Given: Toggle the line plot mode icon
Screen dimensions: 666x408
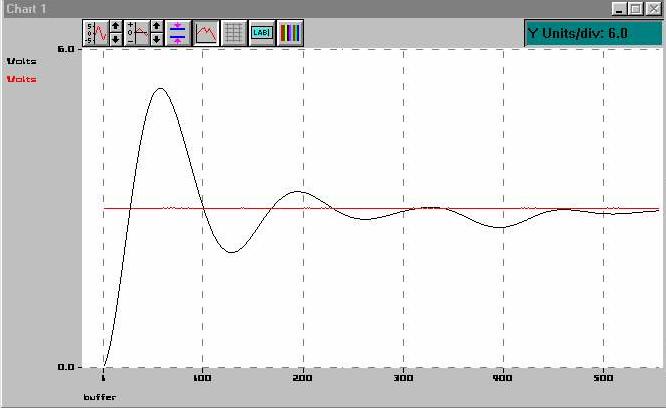Looking at the screenshot, I should (206, 33).
